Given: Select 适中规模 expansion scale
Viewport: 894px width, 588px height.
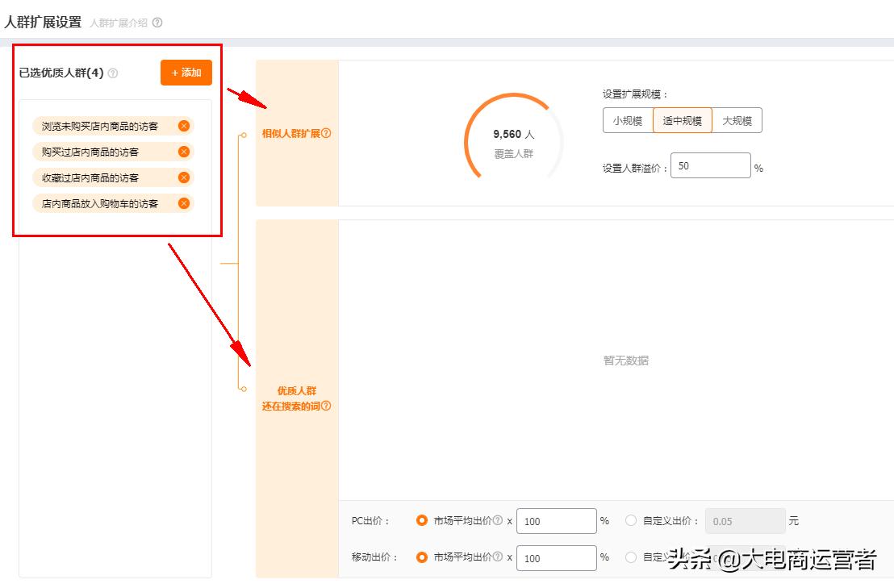Looking at the screenshot, I should click(683, 120).
